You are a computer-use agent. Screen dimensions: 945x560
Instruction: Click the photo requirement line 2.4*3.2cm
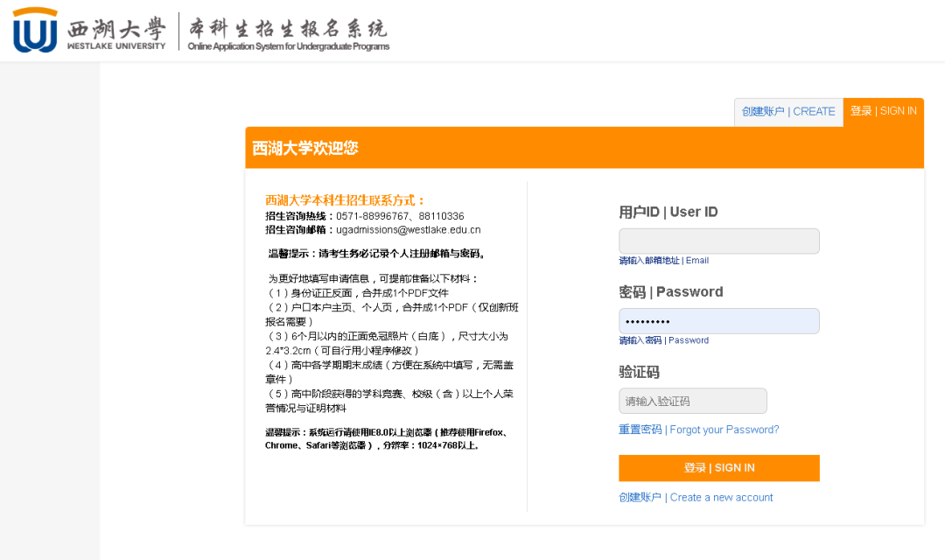tap(387, 344)
